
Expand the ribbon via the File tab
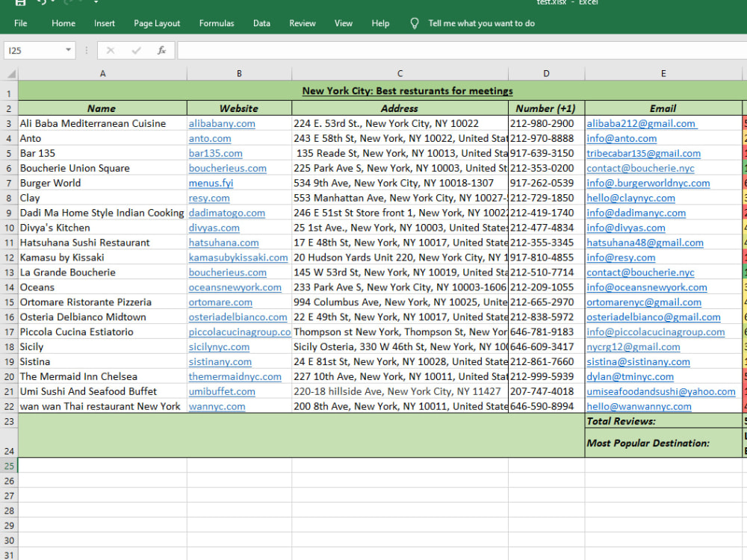click(20, 23)
